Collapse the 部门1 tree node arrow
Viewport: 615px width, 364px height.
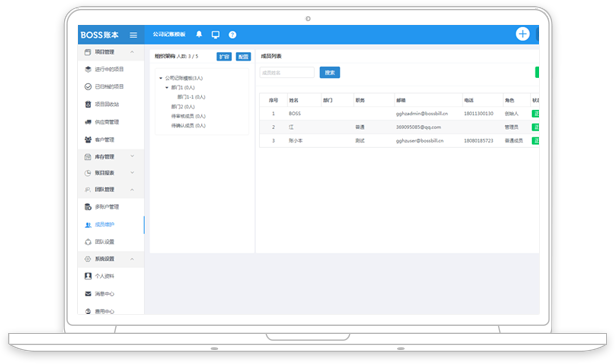pyautogui.click(x=167, y=87)
